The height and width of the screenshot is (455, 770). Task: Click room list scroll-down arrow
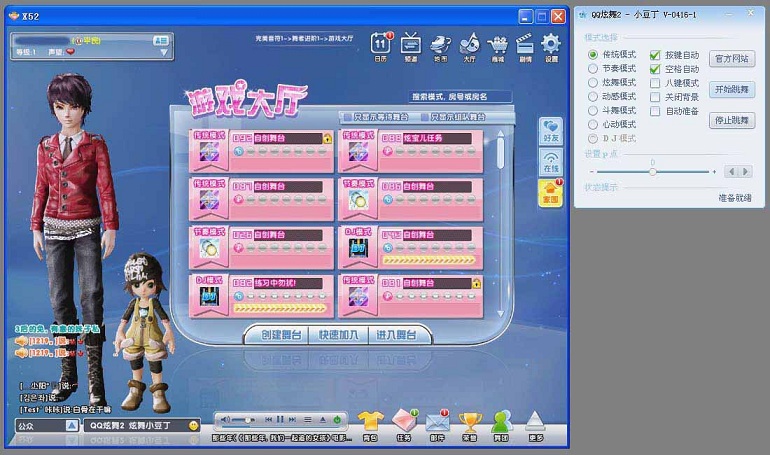[500, 313]
